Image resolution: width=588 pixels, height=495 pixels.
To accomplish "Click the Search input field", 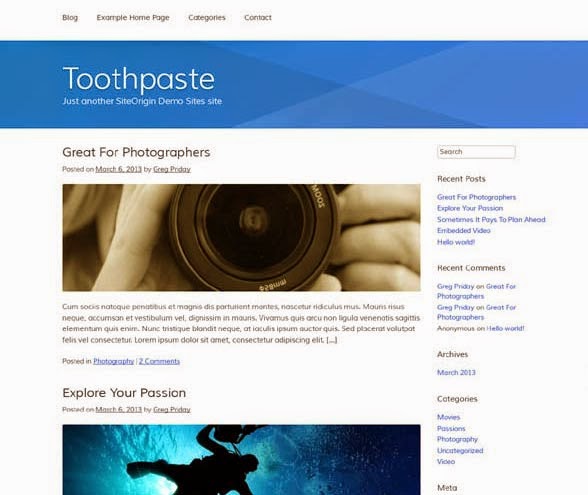I will [476, 152].
